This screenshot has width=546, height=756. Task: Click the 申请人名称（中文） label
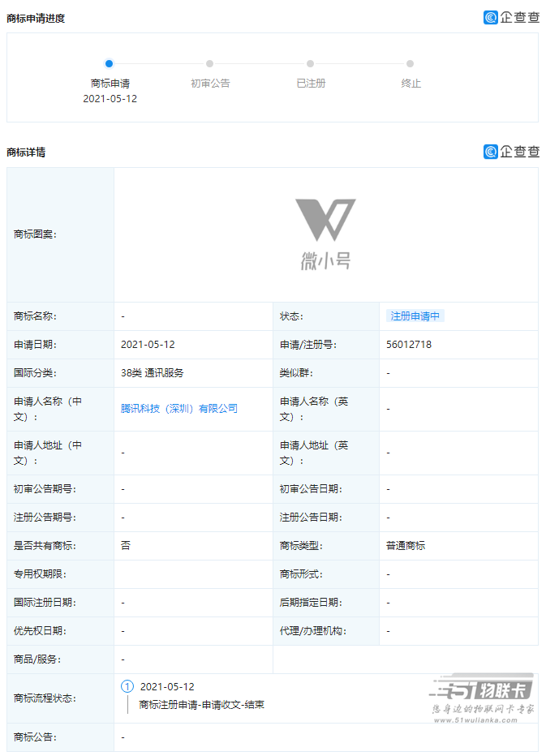(48, 409)
